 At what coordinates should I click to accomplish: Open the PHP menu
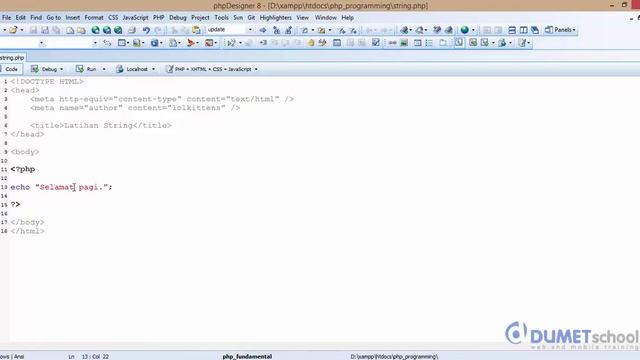tap(159, 18)
